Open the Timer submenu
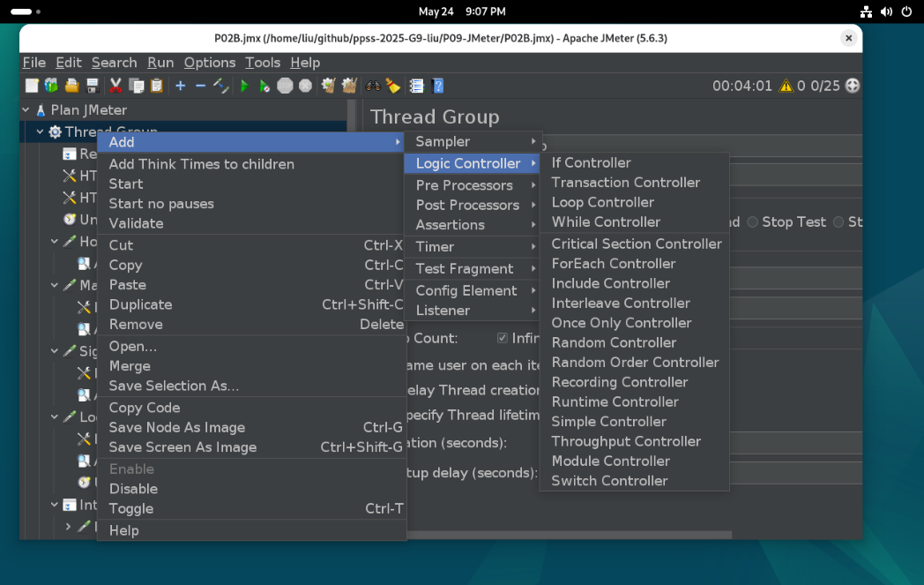The height and width of the screenshot is (585, 924). tap(473, 246)
